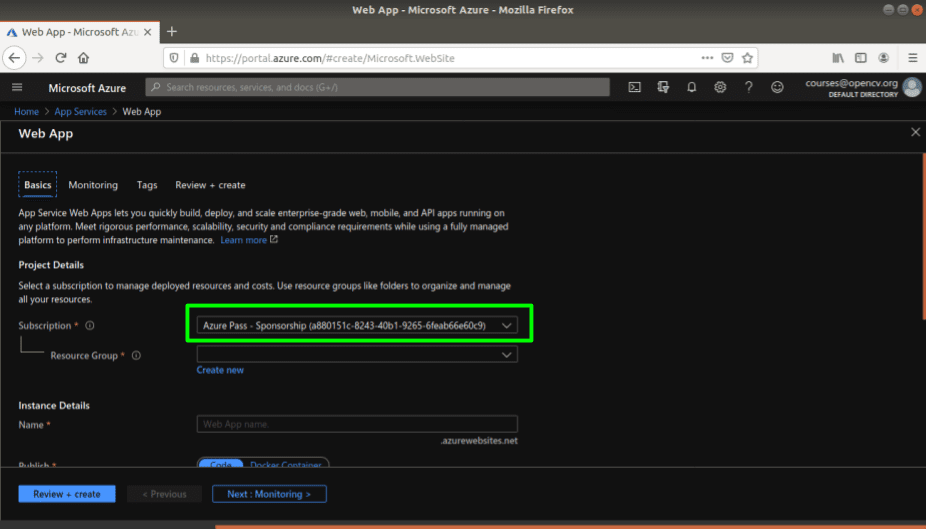The width and height of the screenshot is (926, 530).
Task: Go to App Services breadcrumb
Action: (x=80, y=112)
